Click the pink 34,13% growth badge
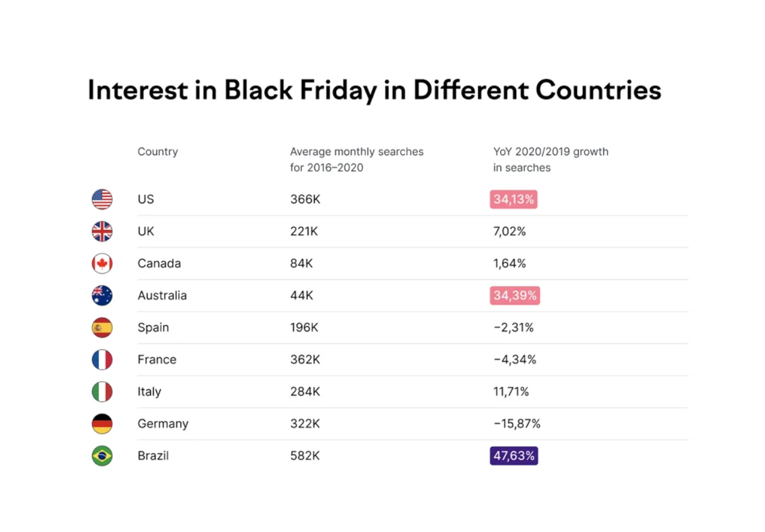This screenshot has width=765, height=532. click(x=513, y=199)
